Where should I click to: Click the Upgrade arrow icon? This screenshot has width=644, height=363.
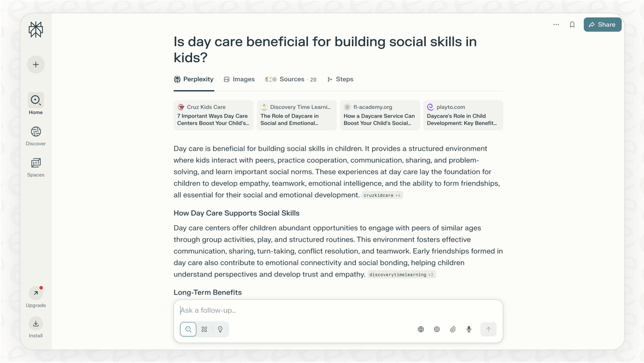(x=36, y=293)
